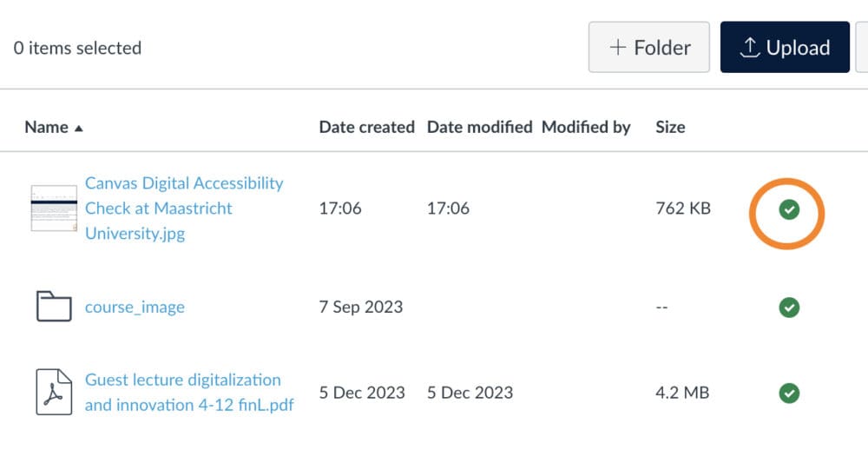Click the sort arrow beside Name
The height and width of the screenshot is (450, 868).
[x=79, y=128]
